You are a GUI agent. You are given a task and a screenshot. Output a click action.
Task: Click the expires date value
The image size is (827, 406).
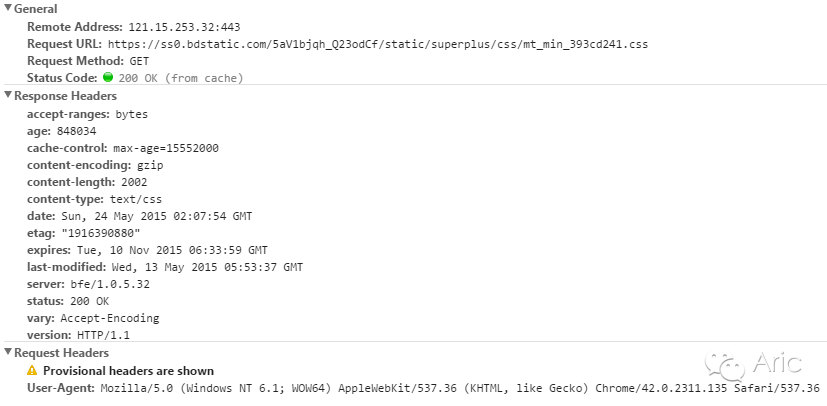coord(172,250)
